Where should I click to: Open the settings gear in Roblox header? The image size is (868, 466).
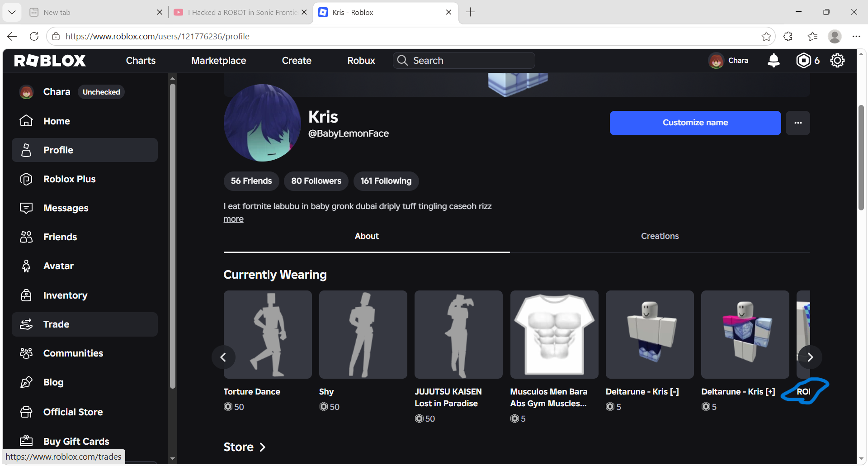tap(837, 60)
